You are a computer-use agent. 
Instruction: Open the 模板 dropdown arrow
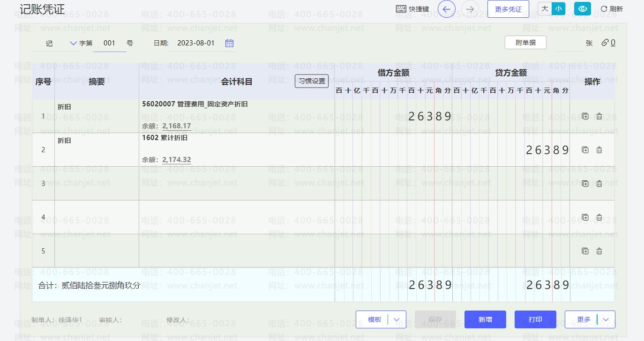coord(397,319)
